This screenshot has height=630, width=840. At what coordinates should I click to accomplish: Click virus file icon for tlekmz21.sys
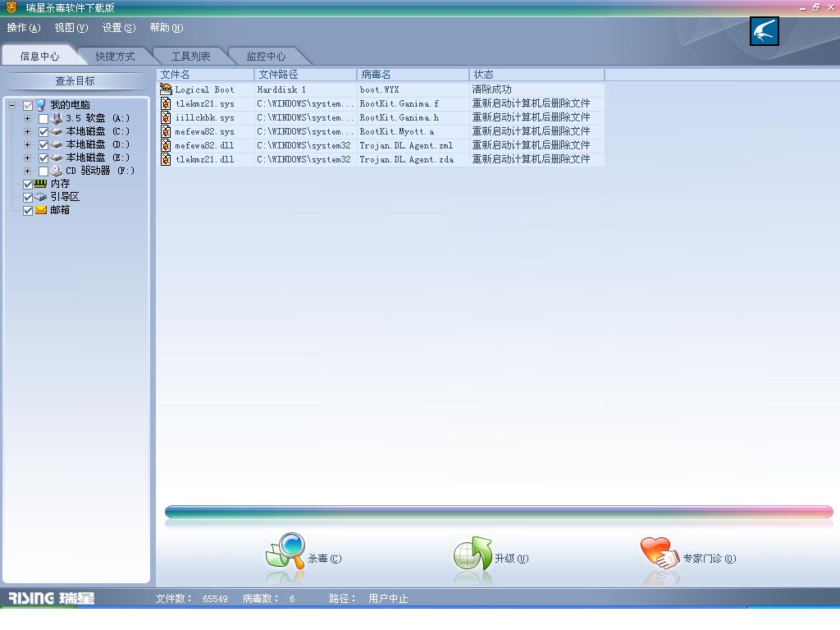point(166,103)
